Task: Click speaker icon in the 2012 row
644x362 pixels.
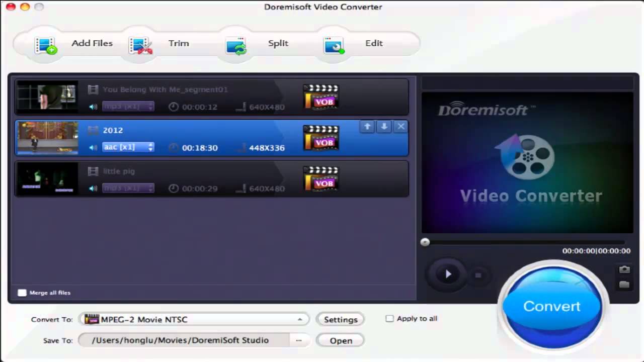Action: (x=93, y=148)
